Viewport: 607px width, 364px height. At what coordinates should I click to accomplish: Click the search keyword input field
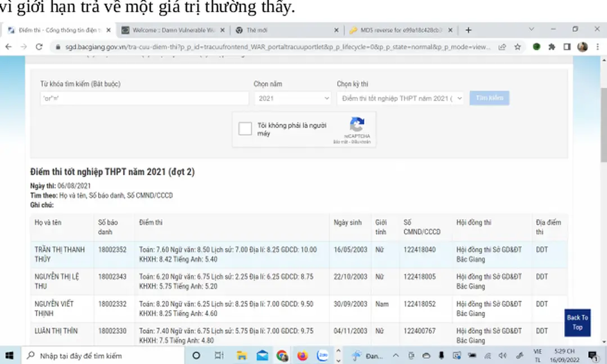pyautogui.click(x=143, y=98)
